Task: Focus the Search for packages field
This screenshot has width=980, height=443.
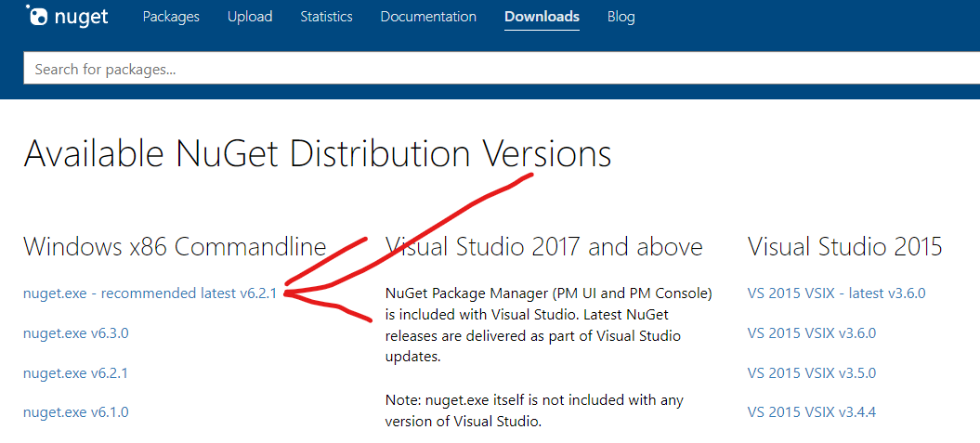Action: (502, 69)
